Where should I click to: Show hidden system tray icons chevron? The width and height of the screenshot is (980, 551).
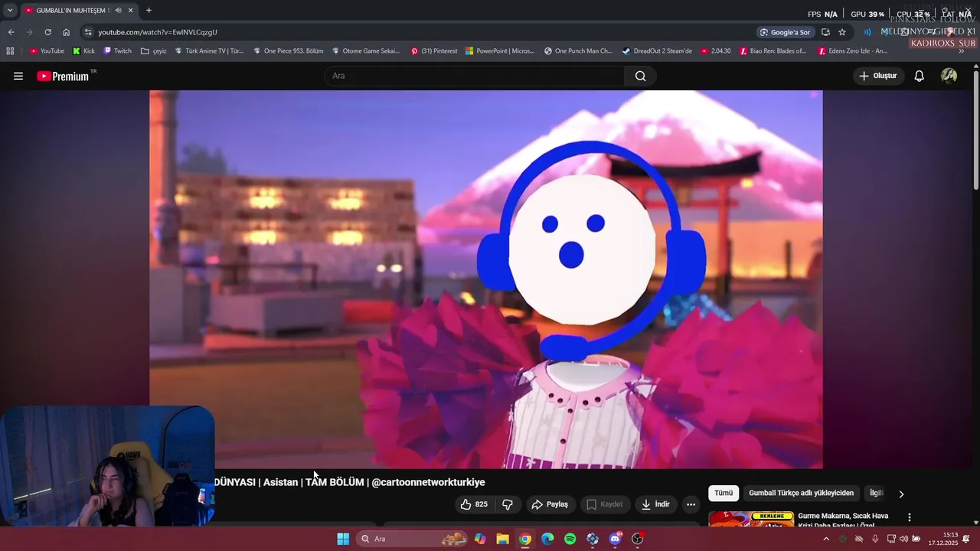tap(825, 539)
